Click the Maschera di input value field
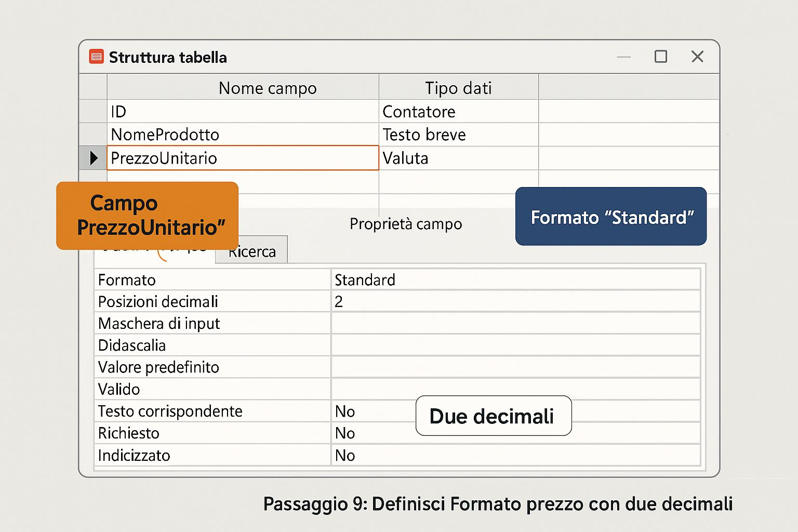Screen dimensions: 798x532 click(515, 323)
